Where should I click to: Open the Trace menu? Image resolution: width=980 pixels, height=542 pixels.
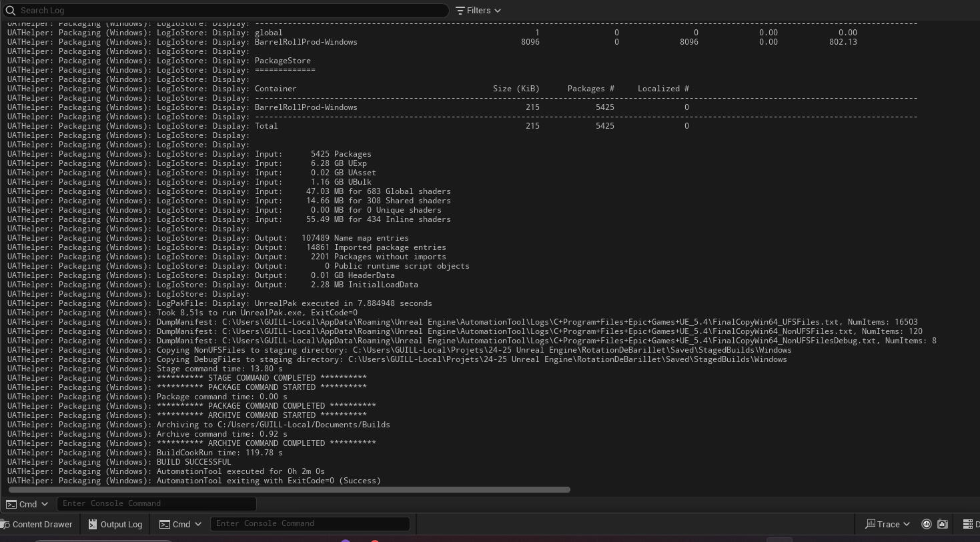(887, 525)
